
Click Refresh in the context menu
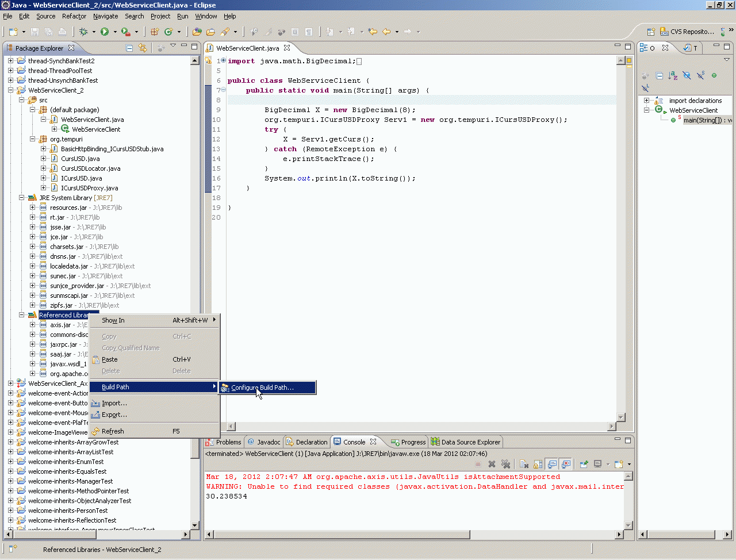pos(113,431)
